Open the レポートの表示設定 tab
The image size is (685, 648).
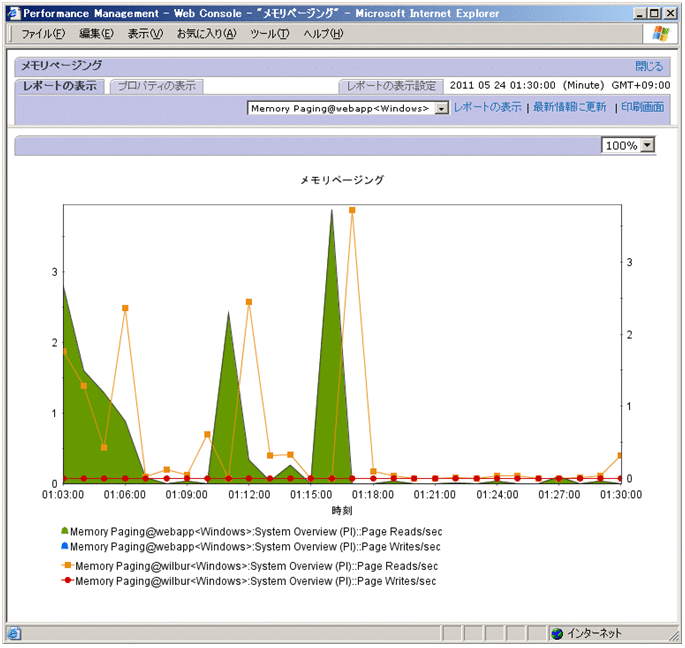391,86
